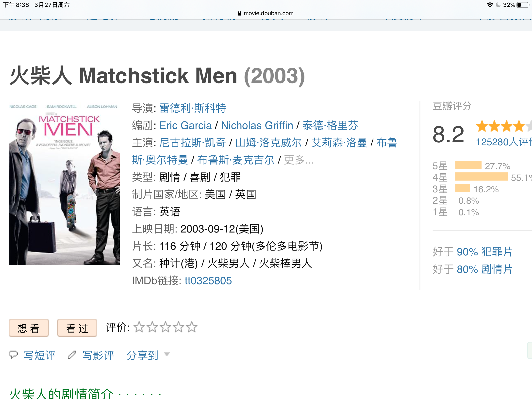Expand the 分享到 dropdown arrow
Screen dimensions: 532x399
(167, 354)
